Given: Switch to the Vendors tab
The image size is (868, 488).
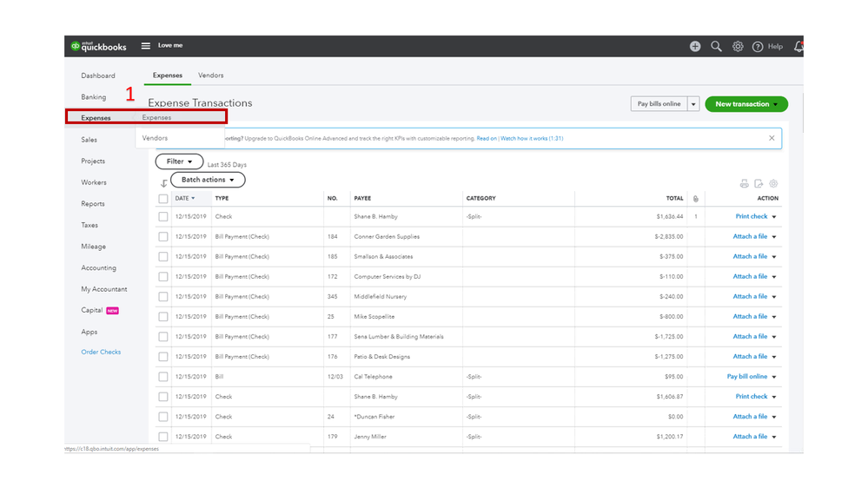Looking at the screenshot, I should point(211,76).
